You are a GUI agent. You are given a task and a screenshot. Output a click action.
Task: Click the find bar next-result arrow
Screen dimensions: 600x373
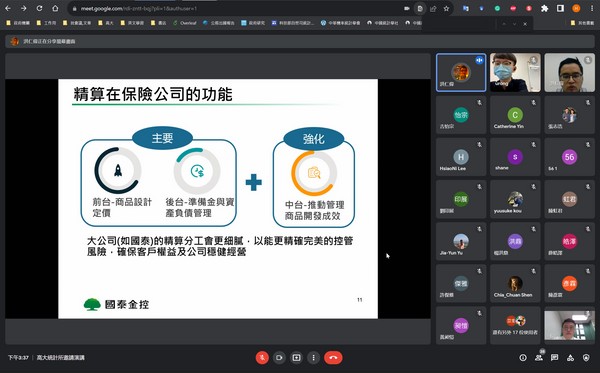pyautogui.click(x=515, y=24)
